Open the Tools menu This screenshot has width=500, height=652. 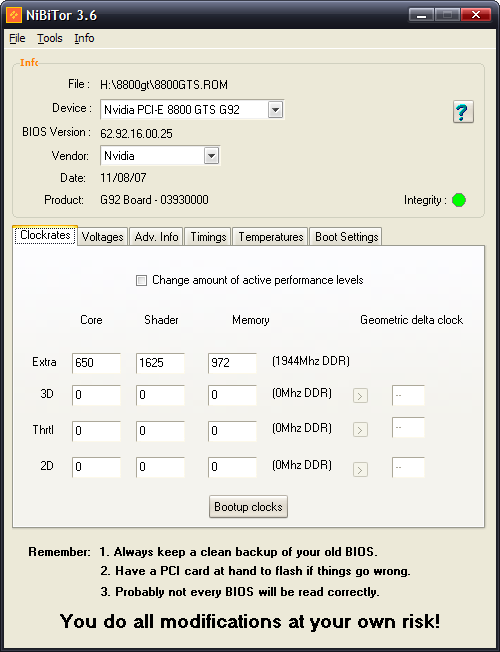(50, 38)
